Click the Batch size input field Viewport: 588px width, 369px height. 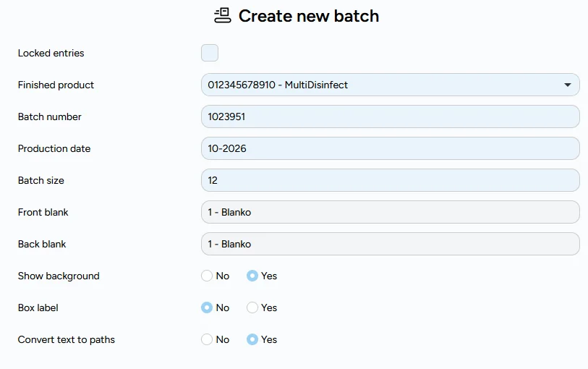(391, 180)
